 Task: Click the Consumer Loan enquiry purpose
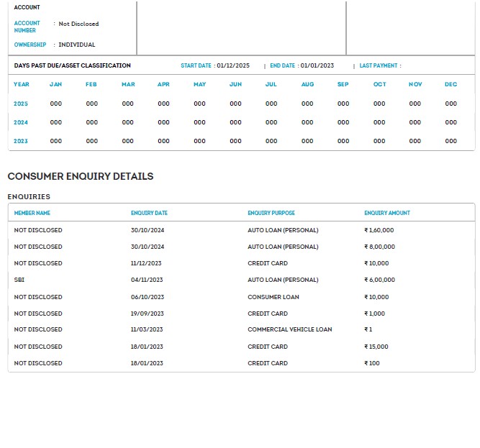pos(273,297)
